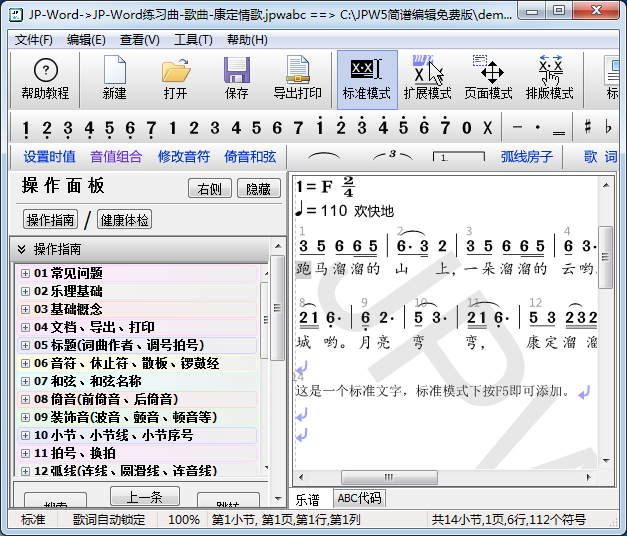Insert the sharp ♯ accidental symbol
This screenshot has width=627, height=536.
(x=587, y=128)
